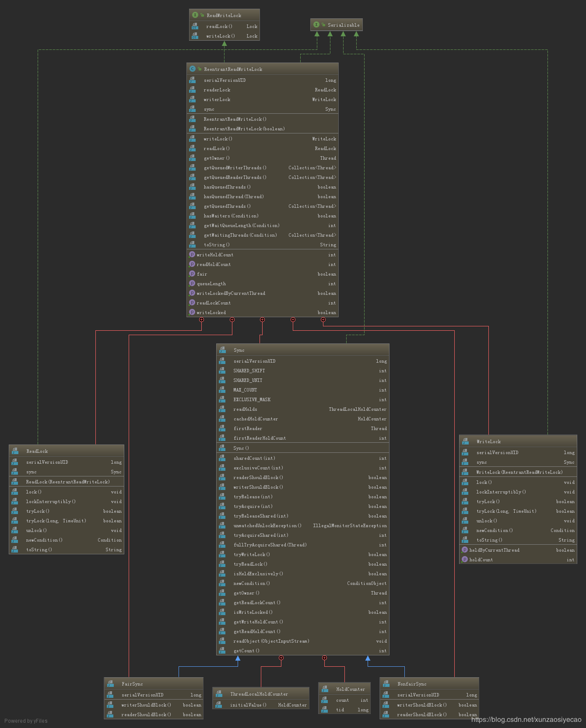This screenshot has width=586, height=728.
Task: Click the Sync class header icon
Action: (222, 350)
